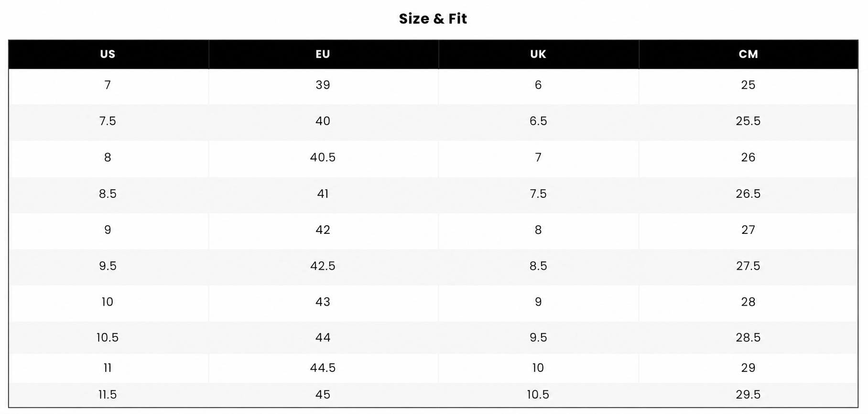
Task: Select UK size 9.5 cell
Action: (539, 338)
